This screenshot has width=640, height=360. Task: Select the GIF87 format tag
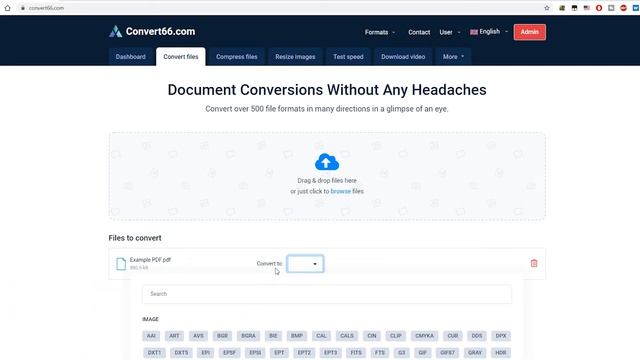(447, 352)
